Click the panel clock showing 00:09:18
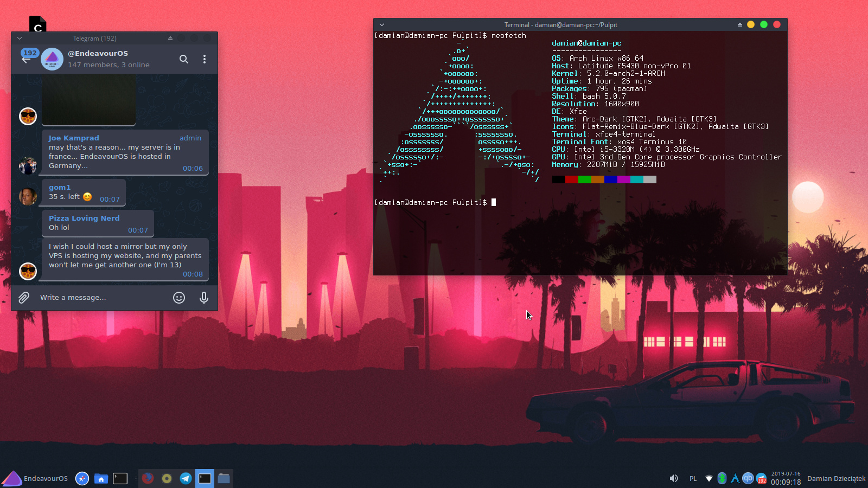Viewport: 868px width, 488px height. tap(786, 482)
